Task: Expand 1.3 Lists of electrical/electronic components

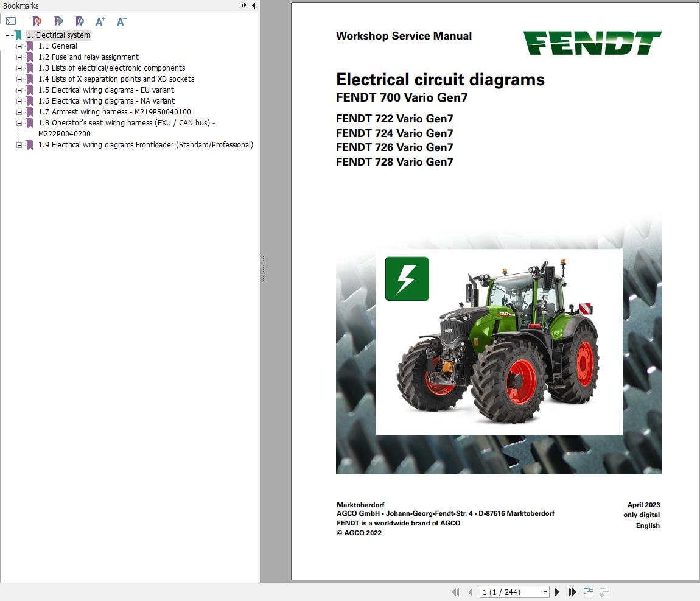Action: click(19, 68)
